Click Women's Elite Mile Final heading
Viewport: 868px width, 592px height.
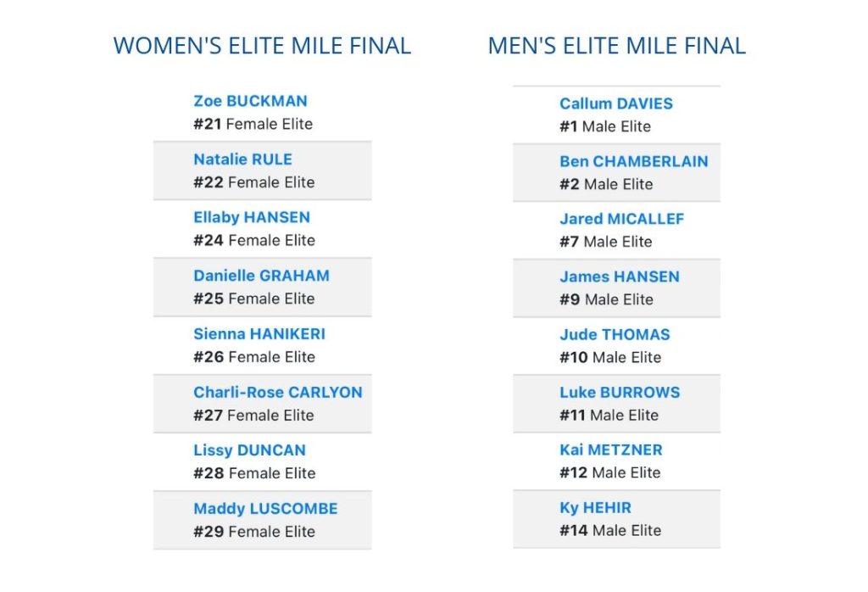263,46
